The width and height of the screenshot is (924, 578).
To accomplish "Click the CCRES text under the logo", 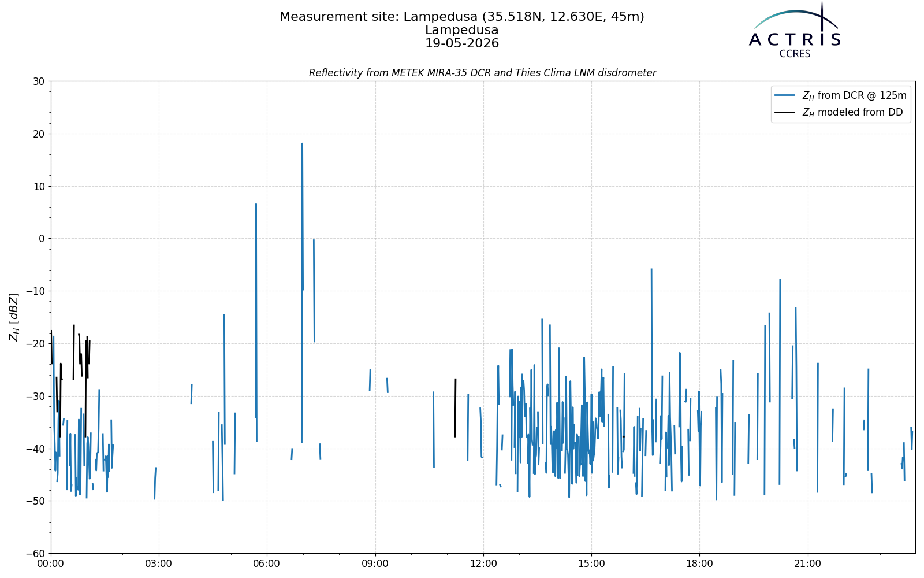I will (x=795, y=54).
